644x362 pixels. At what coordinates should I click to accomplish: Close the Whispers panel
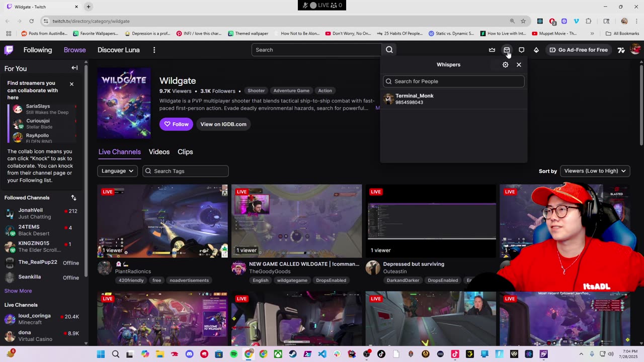click(x=519, y=64)
